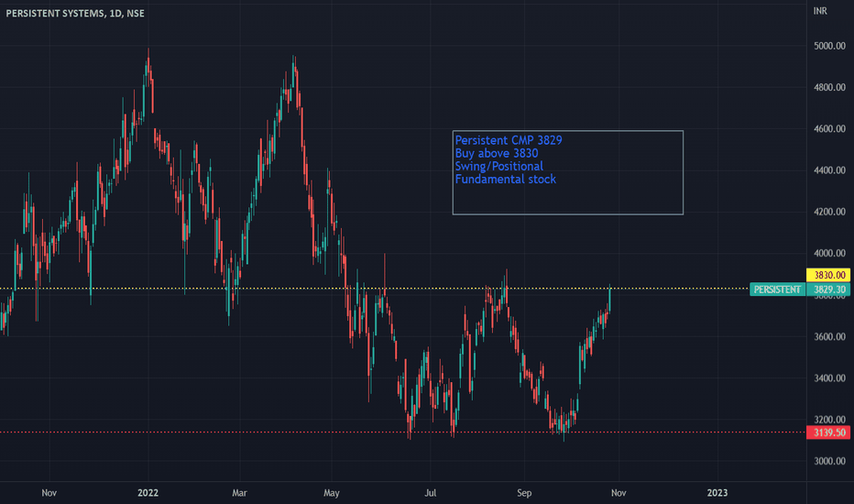854x504 pixels.
Task: Click the 3829.30 current price label
Action: (x=827, y=290)
